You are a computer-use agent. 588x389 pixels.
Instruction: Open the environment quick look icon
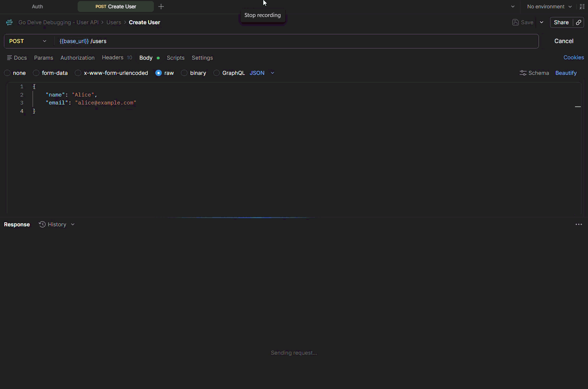(x=582, y=7)
